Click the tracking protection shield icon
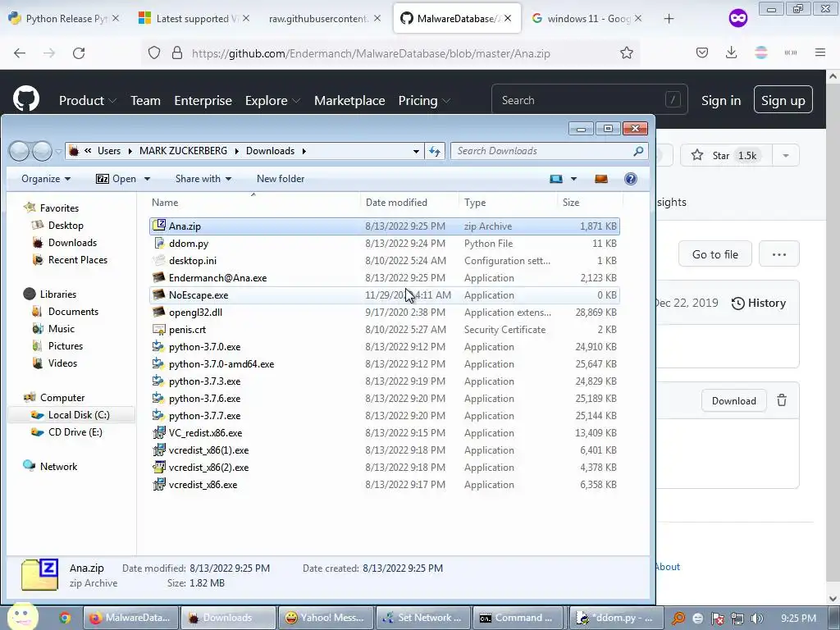 click(x=154, y=53)
